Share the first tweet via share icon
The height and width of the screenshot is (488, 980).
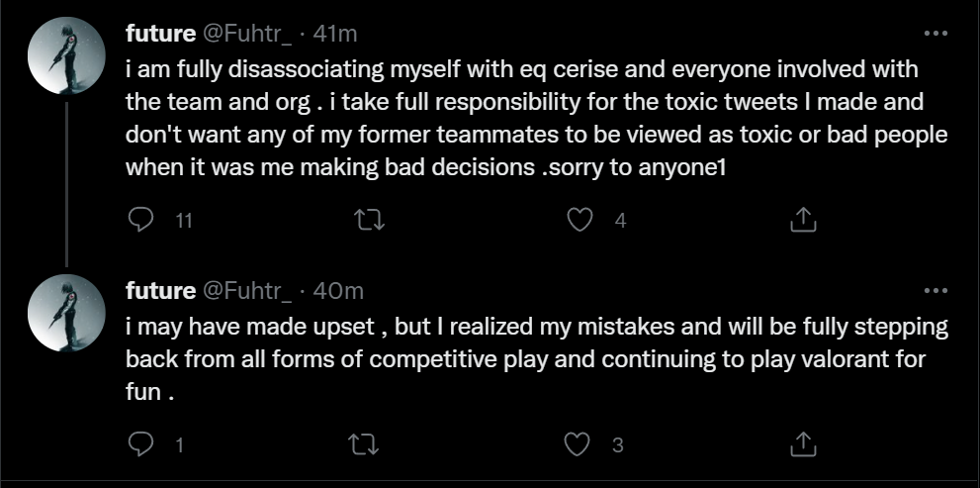tap(804, 221)
